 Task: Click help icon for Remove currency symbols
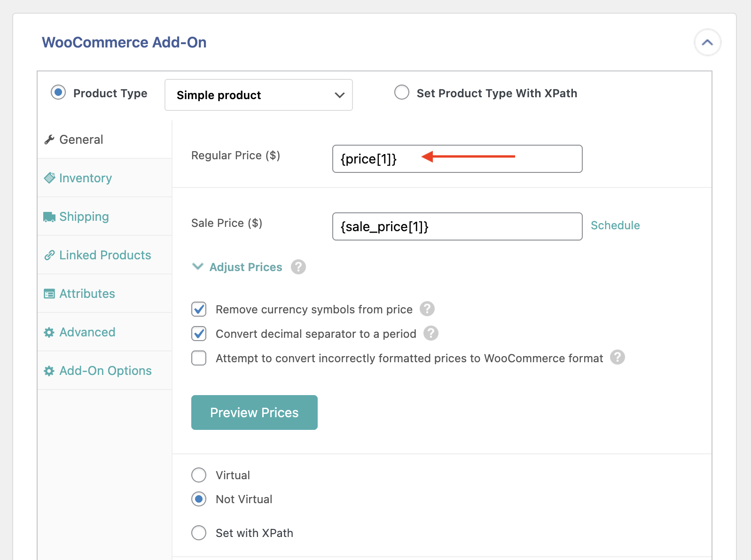click(427, 309)
